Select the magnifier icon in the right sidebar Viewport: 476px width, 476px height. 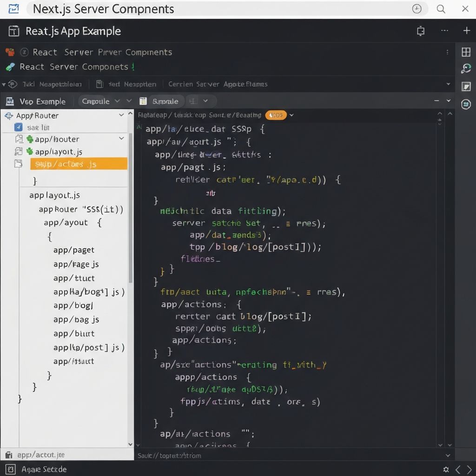click(x=466, y=68)
